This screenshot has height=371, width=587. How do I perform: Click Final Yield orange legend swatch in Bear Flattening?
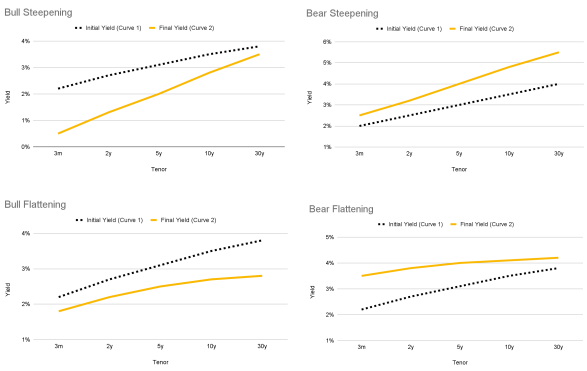[x=454, y=224]
